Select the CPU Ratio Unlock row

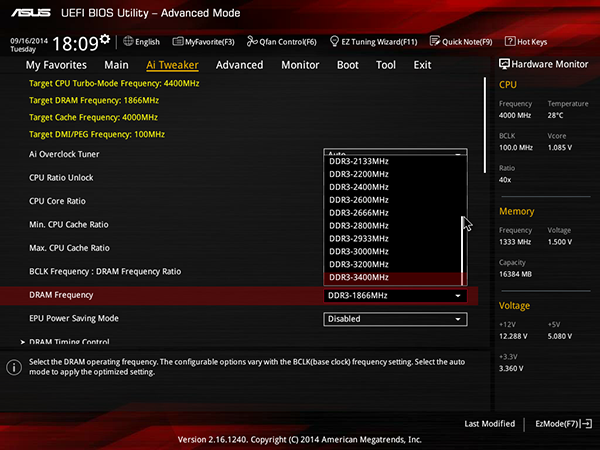coord(61,178)
